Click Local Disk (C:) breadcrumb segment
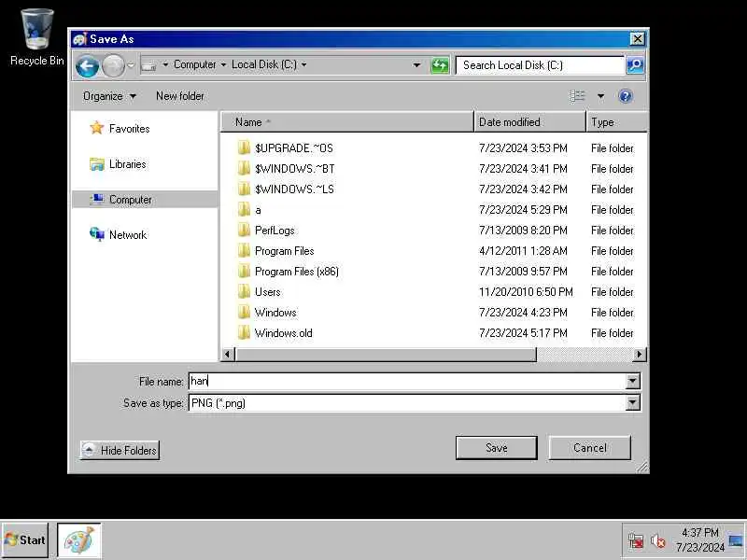This screenshot has height=560, width=747. [264, 64]
